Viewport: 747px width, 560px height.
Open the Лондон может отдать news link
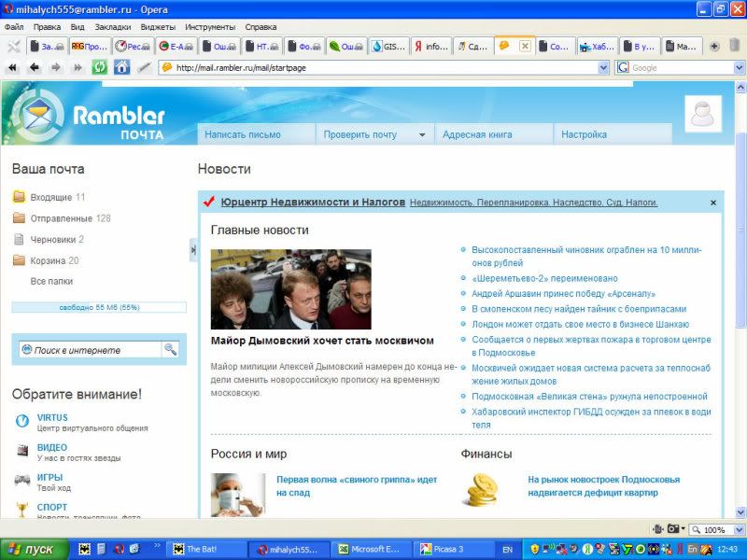coord(580,324)
